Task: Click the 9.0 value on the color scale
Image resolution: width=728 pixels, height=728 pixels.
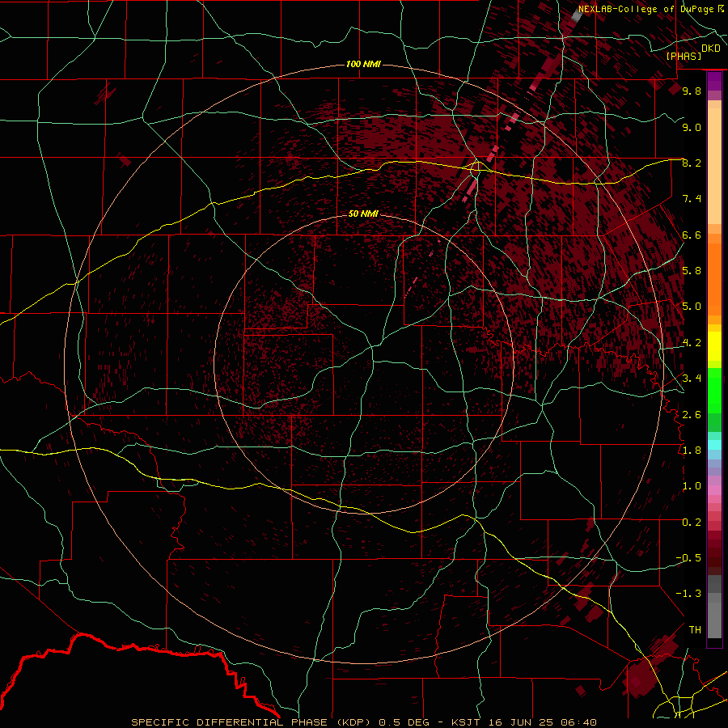Action: [x=692, y=127]
